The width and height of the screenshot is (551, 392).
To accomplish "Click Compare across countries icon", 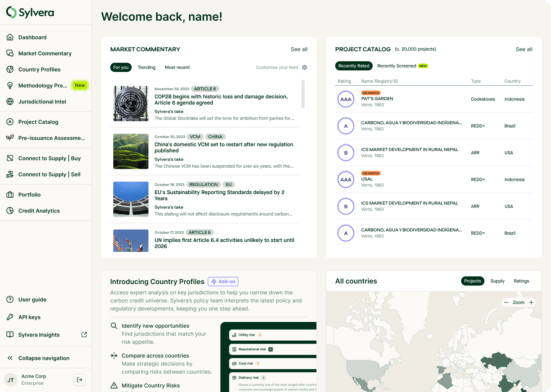I will pos(114,356).
